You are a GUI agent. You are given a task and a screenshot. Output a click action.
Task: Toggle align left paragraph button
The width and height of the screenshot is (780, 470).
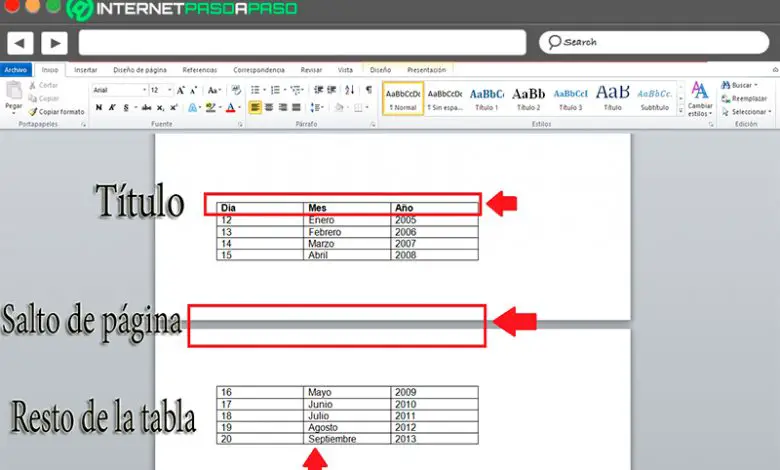[255, 107]
